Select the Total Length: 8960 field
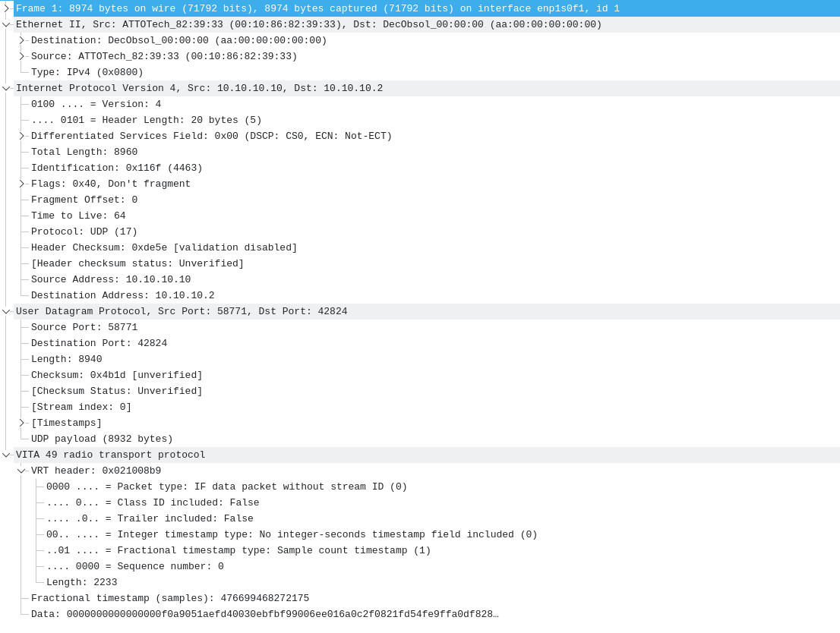Viewport: 840px width, 633px height. point(84,152)
